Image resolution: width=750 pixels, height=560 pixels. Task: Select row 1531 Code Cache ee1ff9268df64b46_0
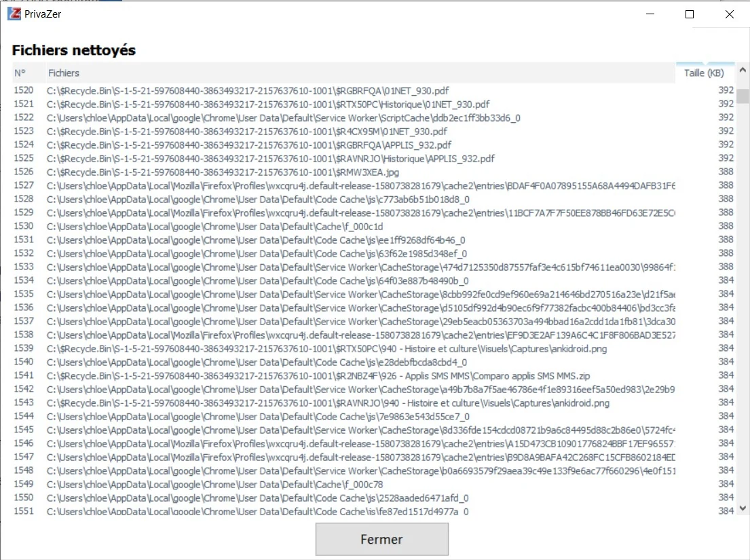tap(373, 240)
